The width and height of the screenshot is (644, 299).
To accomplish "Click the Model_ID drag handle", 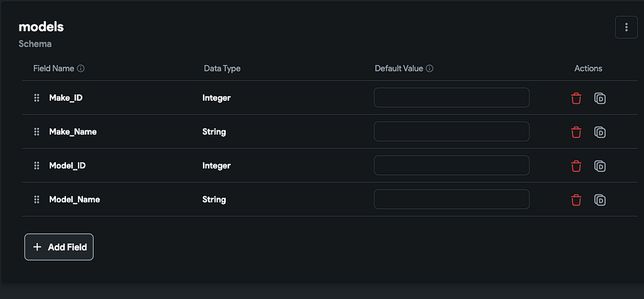I will coord(36,166).
